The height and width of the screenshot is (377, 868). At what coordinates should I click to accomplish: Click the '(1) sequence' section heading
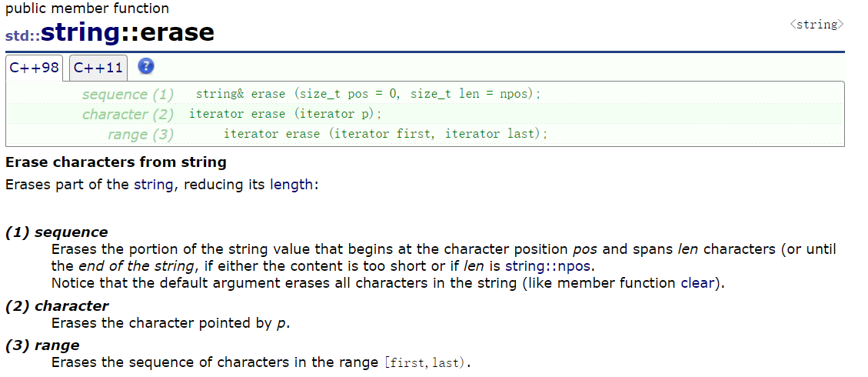tap(56, 232)
